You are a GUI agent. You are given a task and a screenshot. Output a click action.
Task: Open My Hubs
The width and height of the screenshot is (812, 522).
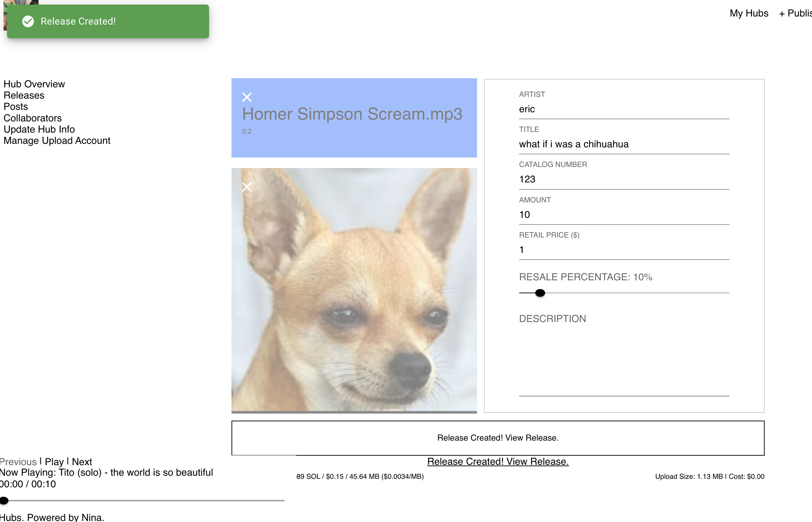tap(749, 13)
